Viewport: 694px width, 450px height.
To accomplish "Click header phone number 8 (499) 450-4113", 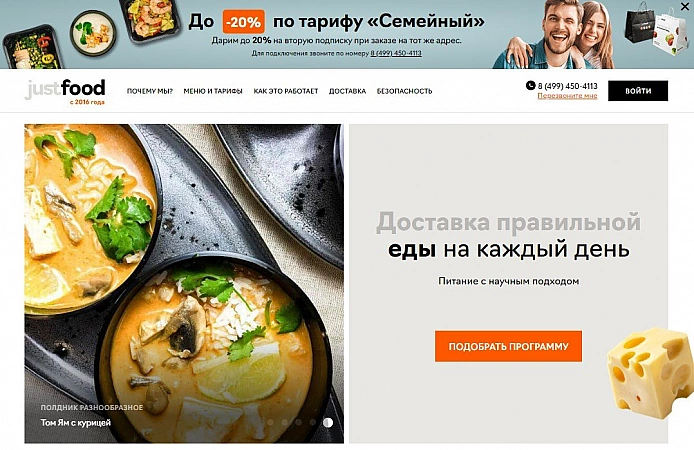I will [x=567, y=86].
